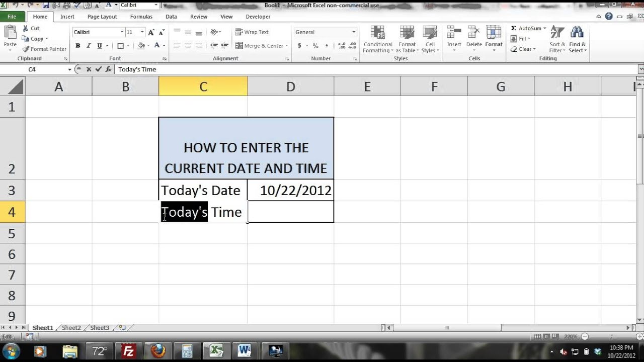Apply Comma Style format
This screenshot has height=362, width=644.
327,46
